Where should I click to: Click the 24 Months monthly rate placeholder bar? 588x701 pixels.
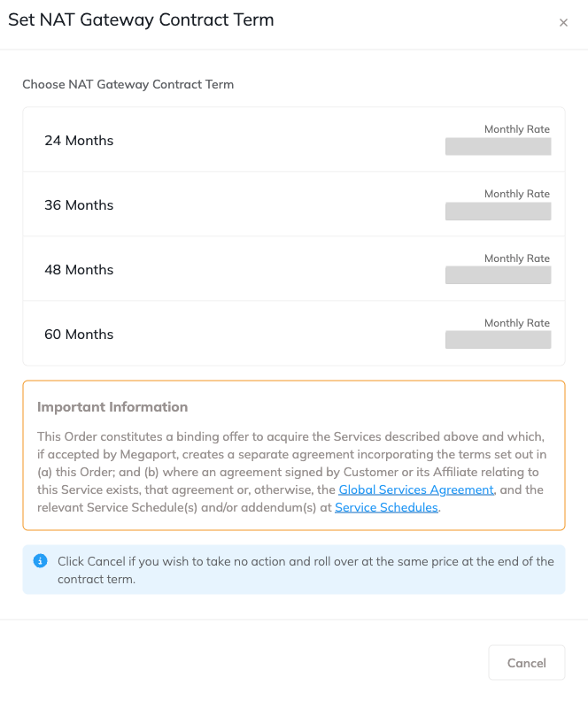coord(498,147)
